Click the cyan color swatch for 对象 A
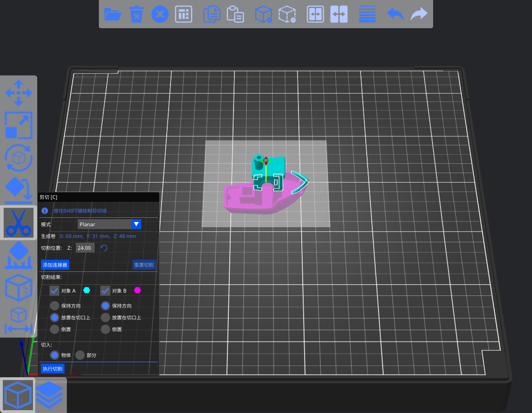The image size is (532, 413). coord(87,290)
